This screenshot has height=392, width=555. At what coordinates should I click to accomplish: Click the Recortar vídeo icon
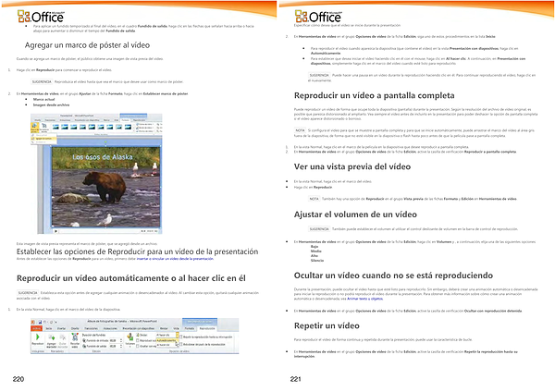(x=74, y=338)
